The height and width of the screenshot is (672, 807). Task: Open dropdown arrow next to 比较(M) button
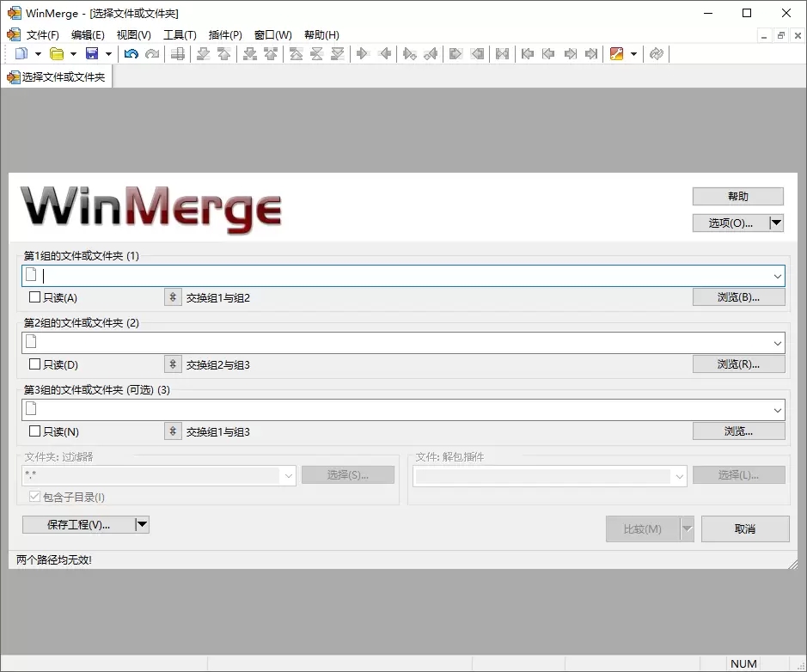click(x=687, y=528)
